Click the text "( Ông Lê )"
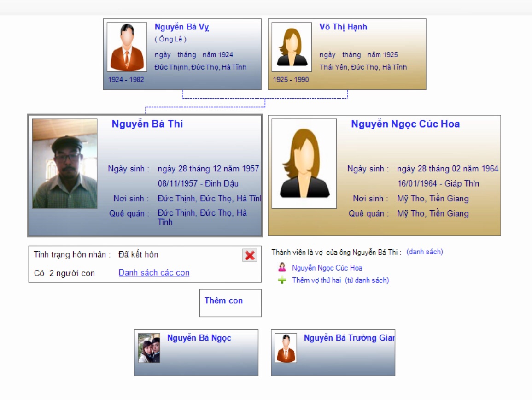 point(170,39)
